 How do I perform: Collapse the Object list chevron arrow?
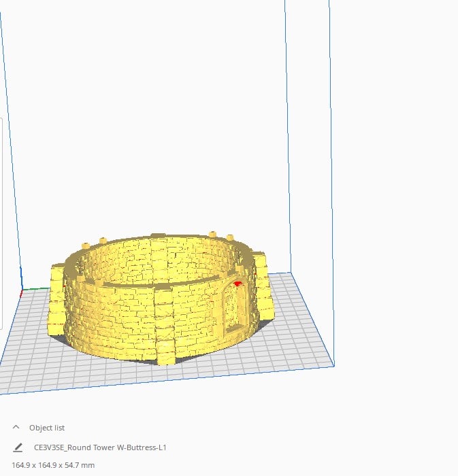[x=16, y=427]
